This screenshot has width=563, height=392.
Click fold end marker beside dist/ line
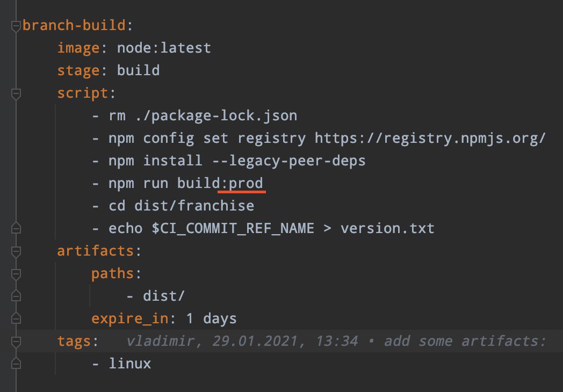pyautogui.click(x=16, y=296)
